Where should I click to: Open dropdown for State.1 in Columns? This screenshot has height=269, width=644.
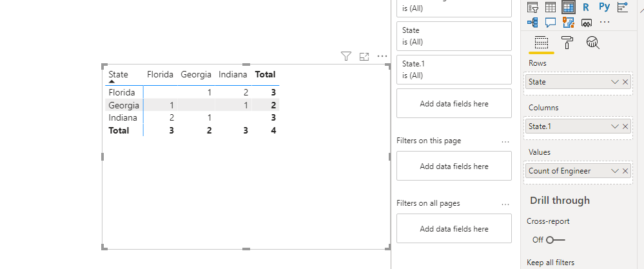click(615, 126)
